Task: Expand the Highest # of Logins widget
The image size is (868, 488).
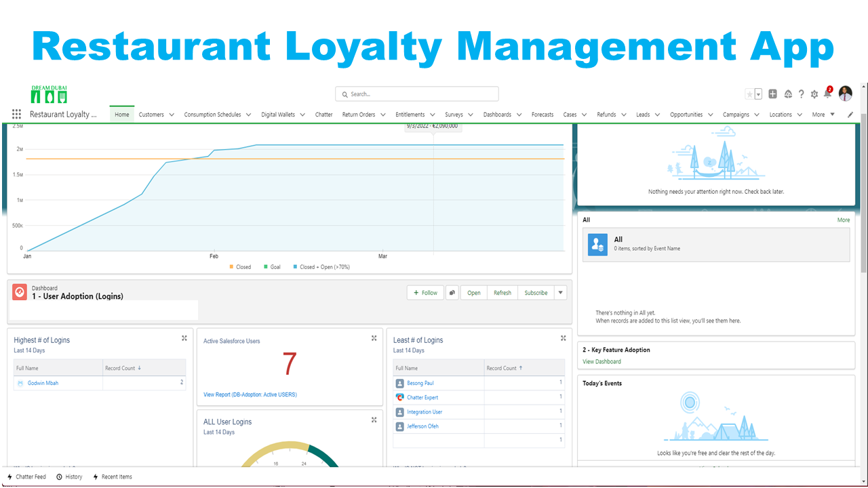Action: coord(184,338)
